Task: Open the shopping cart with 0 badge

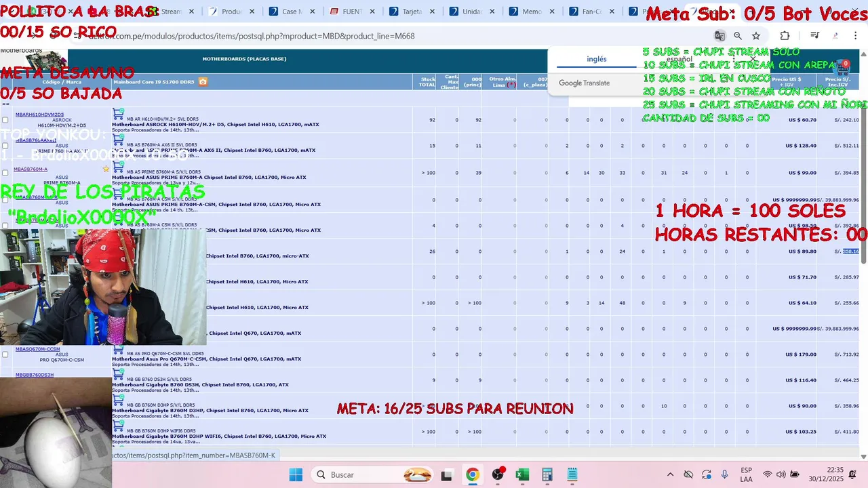Action: click(x=842, y=67)
